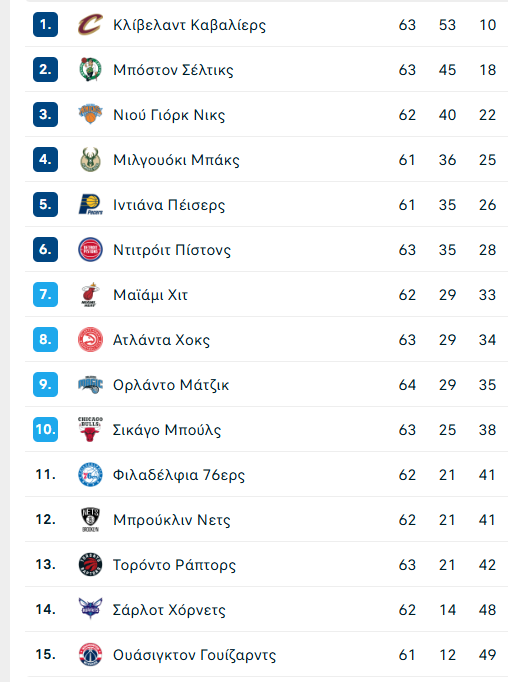Select the Milwaukee Bucks deer logo
Viewport: 508px width, 682px height.
click(90, 160)
